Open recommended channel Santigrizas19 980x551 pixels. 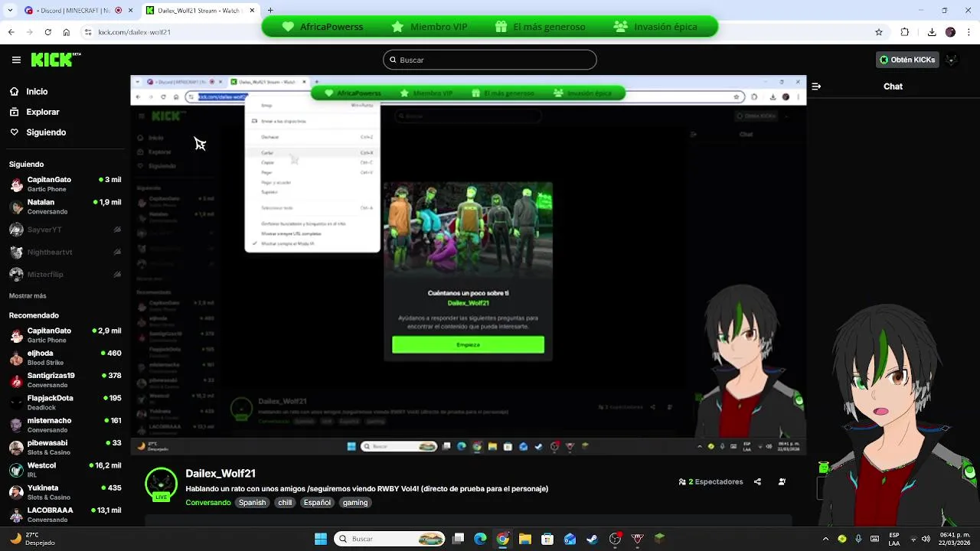pos(65,380)
